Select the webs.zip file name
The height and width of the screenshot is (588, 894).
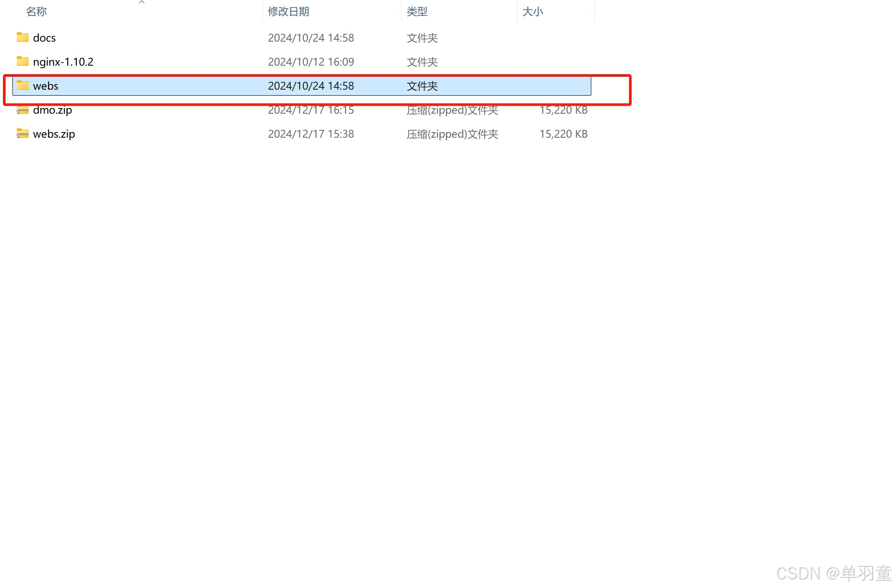pos(54,134)
